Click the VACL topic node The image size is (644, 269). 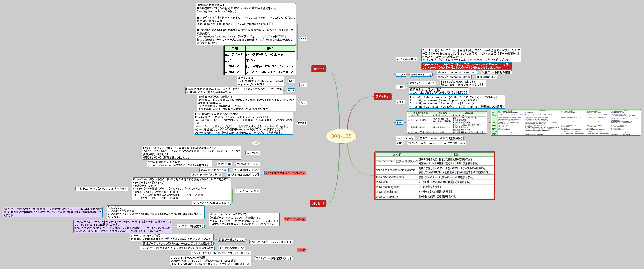(400, 102)
